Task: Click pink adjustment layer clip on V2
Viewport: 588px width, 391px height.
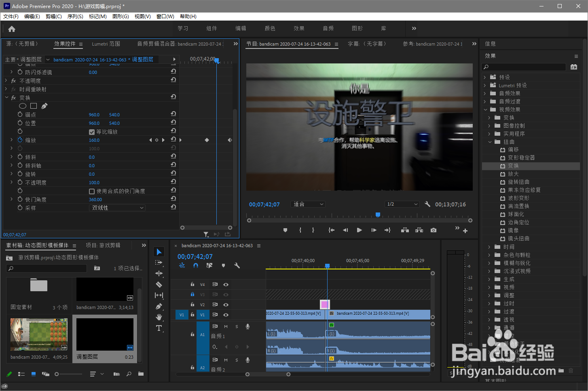Action: (x=325, y=305)
